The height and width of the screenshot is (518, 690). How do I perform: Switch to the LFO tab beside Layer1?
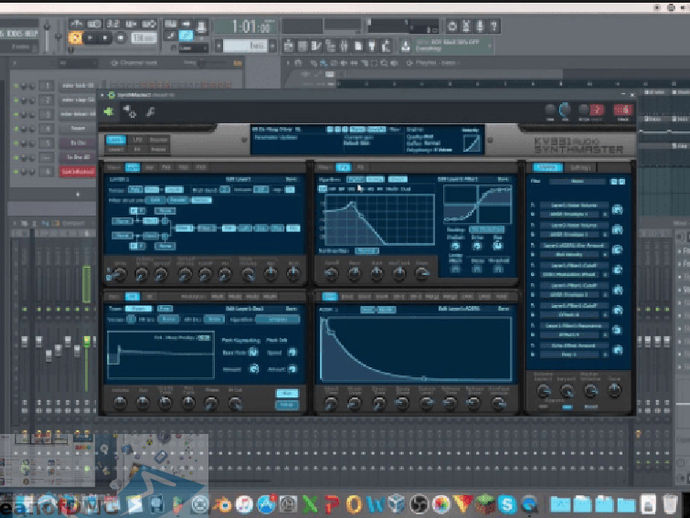pos(138,140)
